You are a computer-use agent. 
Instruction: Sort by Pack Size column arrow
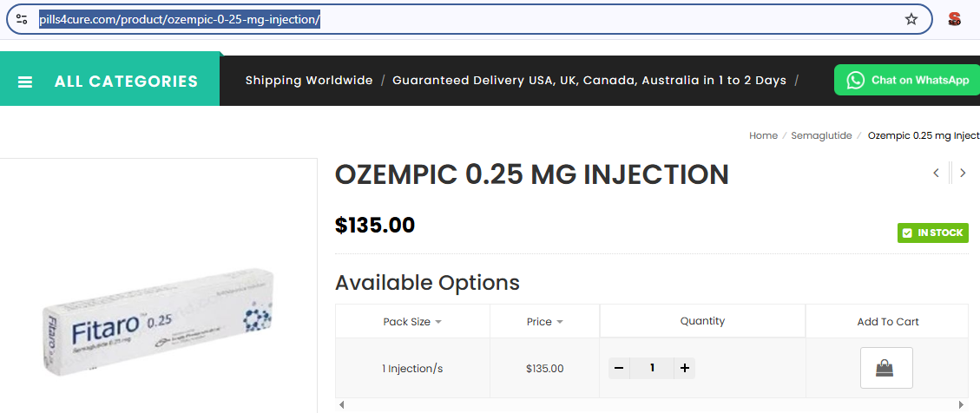pyautogui.click(x=438, y=322)
